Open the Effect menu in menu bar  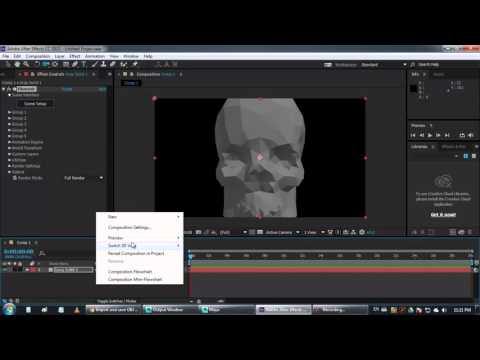[x=75, y=56]
